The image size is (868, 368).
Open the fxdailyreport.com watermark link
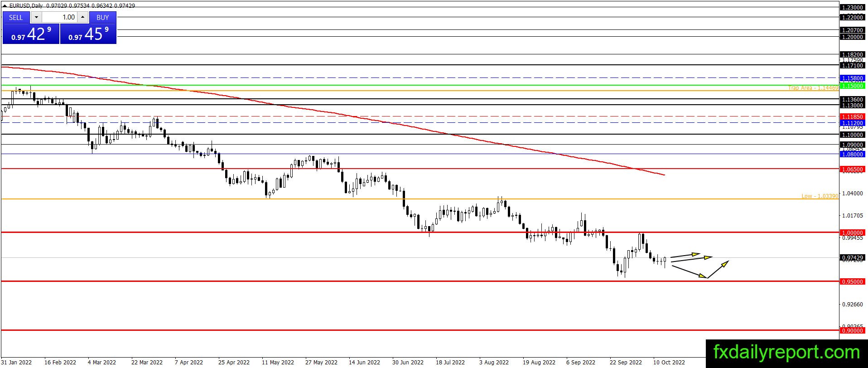click(x=786, y=352)
